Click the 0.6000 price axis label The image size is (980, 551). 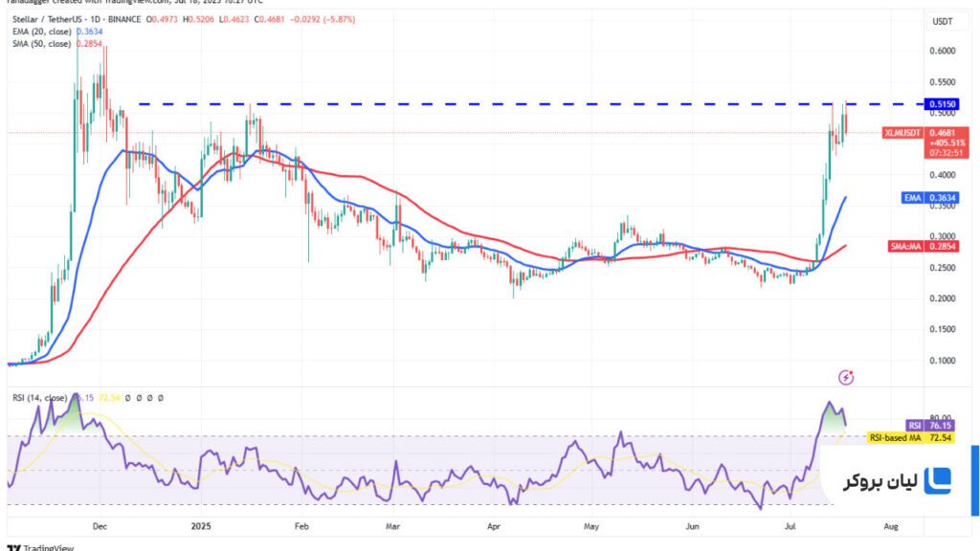coord(943,52)
